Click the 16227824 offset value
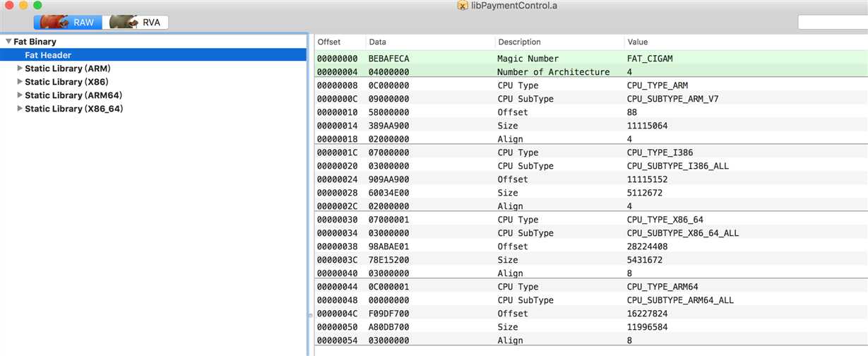The height and width of the screenshot is (356, 868). coord(647,314)
